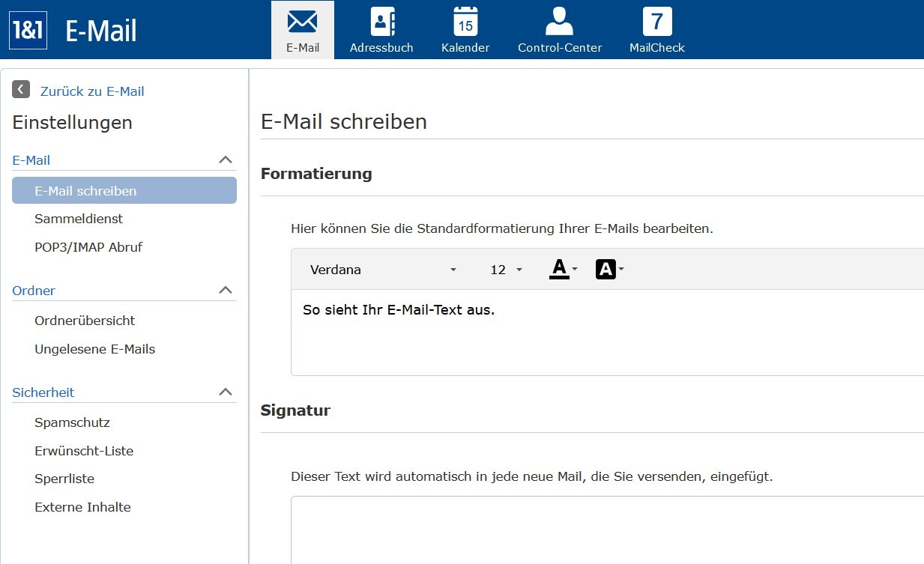Click the Zurück zu E-Mail link
This screenshot has height=564, width=924.
[x=92, y=91]
